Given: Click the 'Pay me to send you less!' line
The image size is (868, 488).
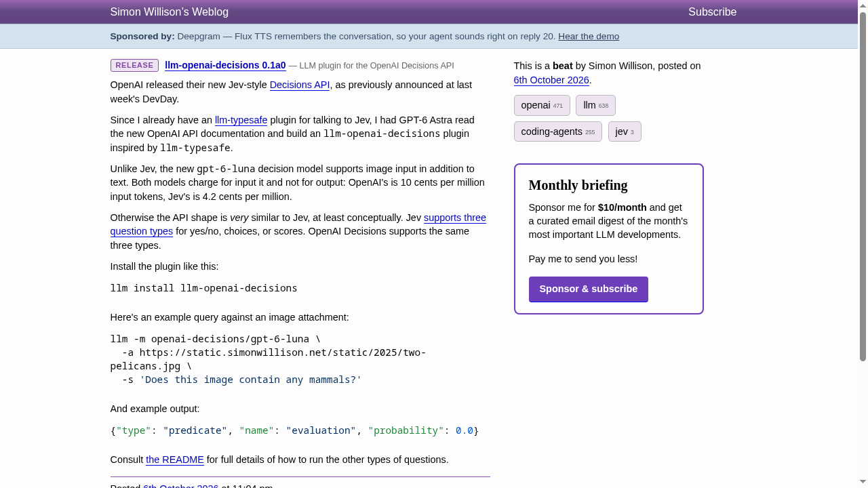Looking at the screenshot, I should (x=583, y=259).
